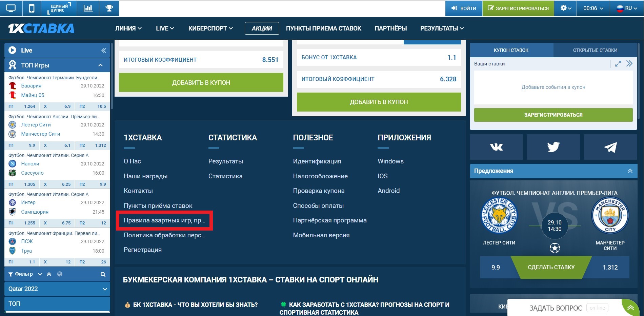
Task: Click the globe icon in filter bar
Action: tap(60, 274)
